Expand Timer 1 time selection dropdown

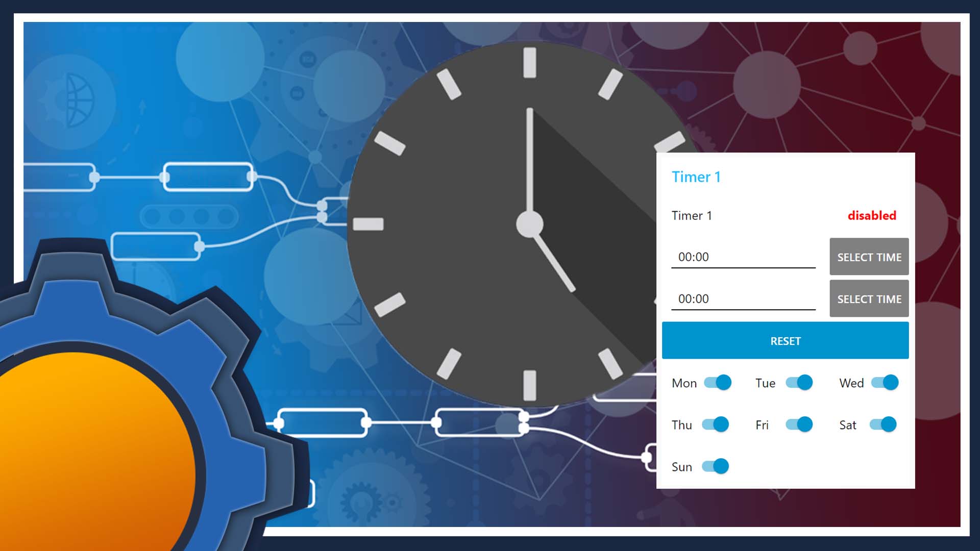[x=870, y=256]
